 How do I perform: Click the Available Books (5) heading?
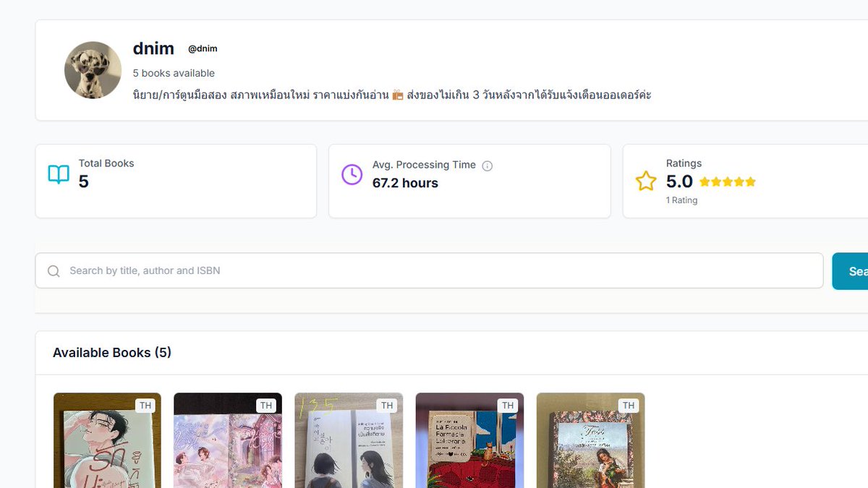coord(111,352)
